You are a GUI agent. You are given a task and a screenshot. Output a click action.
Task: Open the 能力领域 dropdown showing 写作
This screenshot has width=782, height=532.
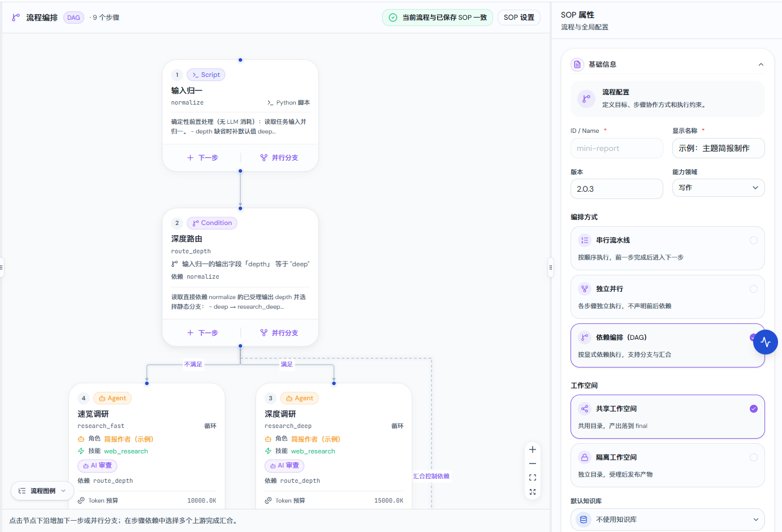coord(718,188)
